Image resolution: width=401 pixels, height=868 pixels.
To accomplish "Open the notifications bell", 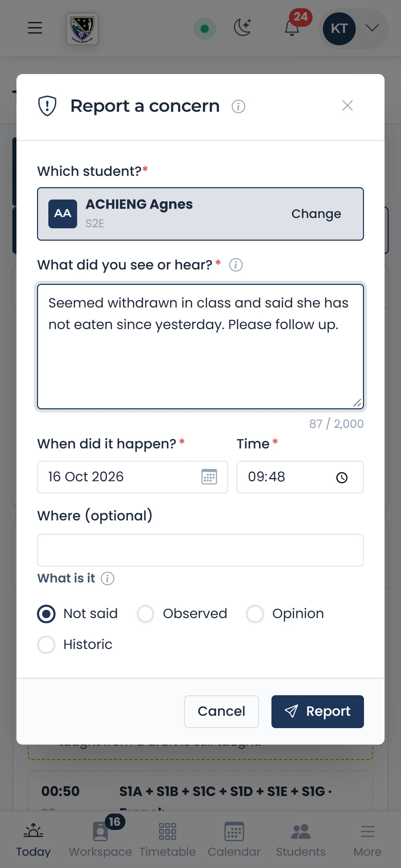I will pyautogui.click(x=292, y=27).
